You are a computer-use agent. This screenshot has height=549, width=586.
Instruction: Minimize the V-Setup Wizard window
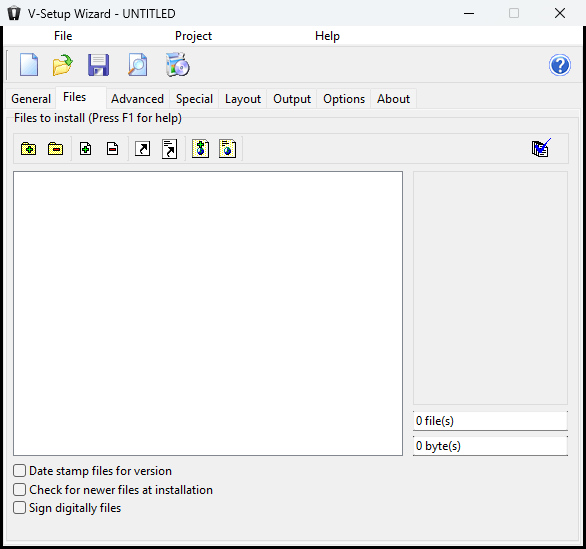click(469, 13)
